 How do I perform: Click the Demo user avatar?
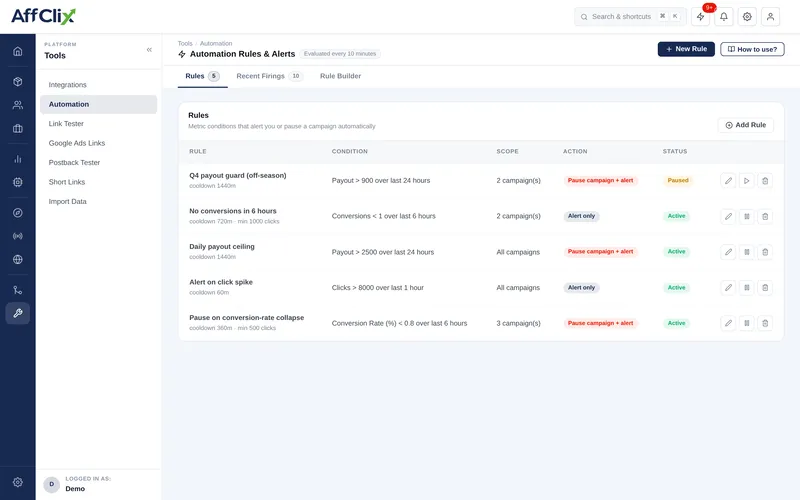point(52,484)
